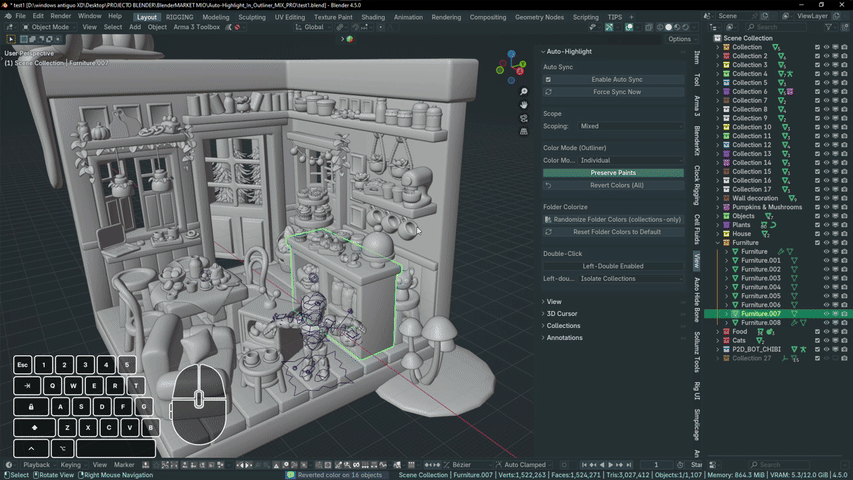Click the armature icon on Collection 4 row
The image size is (853, 480).
[x=789, y=74]
